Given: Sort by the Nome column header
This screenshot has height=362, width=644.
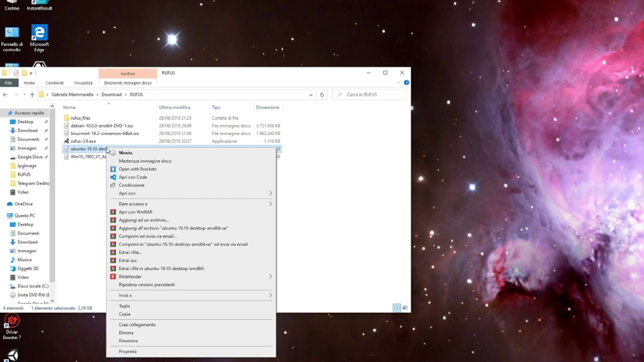Looking at the screenshot, I should pyautogui.click(x=69, y=107).
